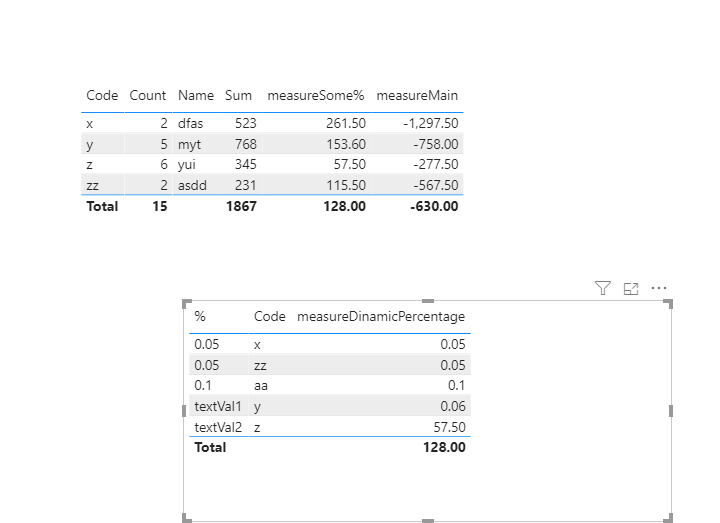This screenshot has width=720, height=523.
Task: Click the value 261.50 in measureSome%
Action: tap(346, 124)
